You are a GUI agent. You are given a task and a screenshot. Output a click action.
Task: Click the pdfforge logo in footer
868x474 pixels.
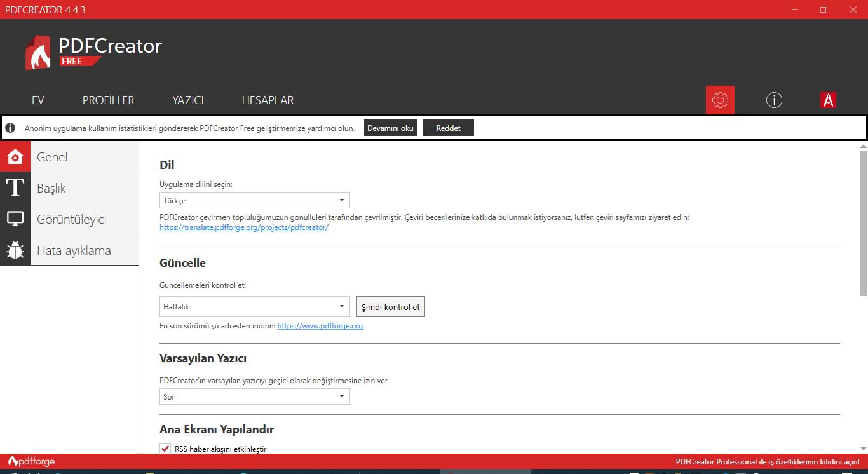pos(31,461)
